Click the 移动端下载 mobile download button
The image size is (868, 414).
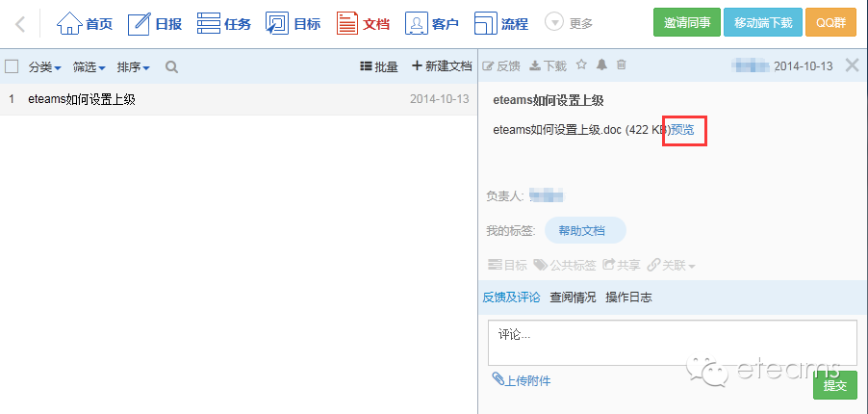click(763, 23)
